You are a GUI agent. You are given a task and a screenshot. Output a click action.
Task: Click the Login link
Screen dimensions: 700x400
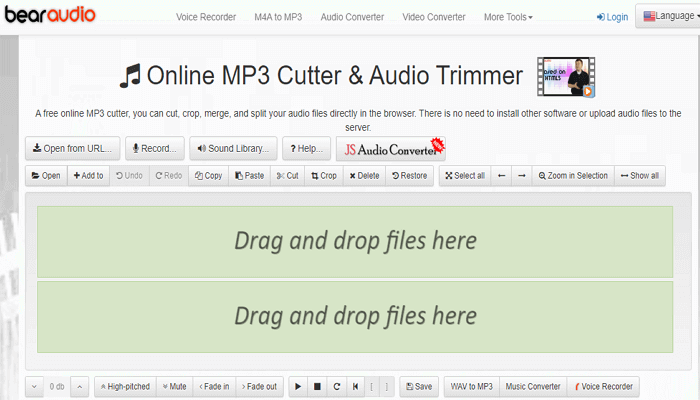pyautogui.click(x=612, y=17)
